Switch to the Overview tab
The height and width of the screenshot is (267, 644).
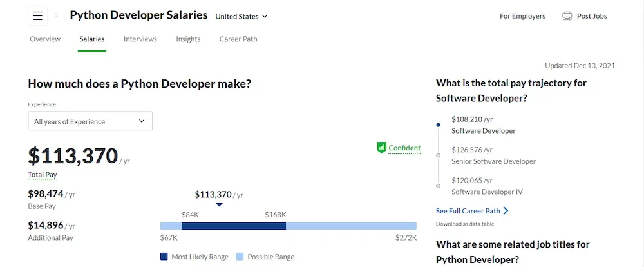45,39
